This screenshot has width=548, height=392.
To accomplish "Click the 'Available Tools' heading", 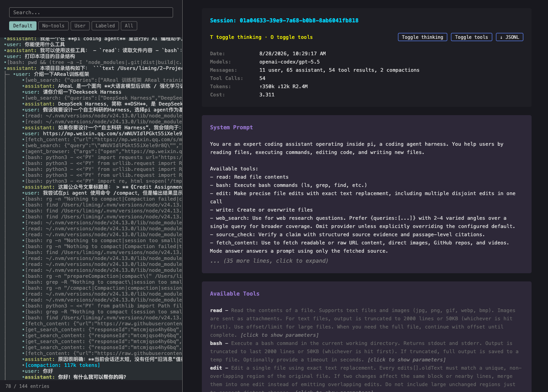I will pyautogui.click(x=235, y=294).
